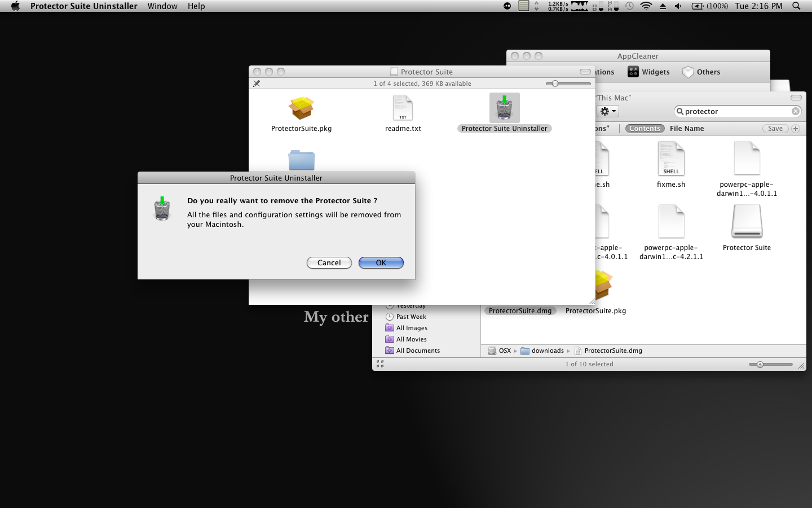
Task: Add a search criterion with plus button
Action: [x=796, y=129]
